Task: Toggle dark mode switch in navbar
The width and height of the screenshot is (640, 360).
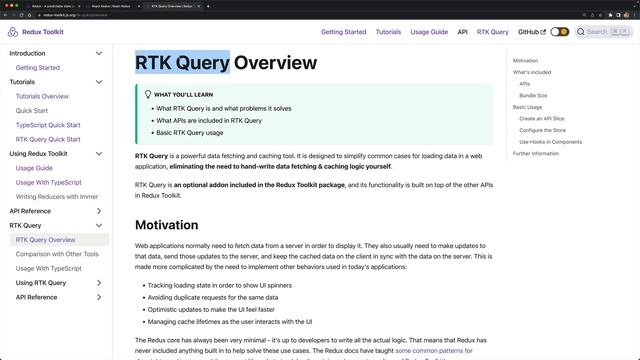Action: pyautogui.click(x=560, y=32)
